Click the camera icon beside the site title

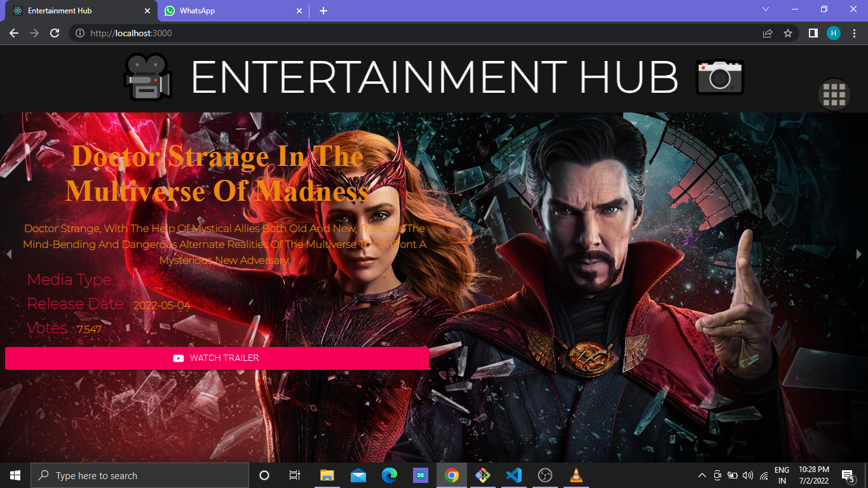[720, 76]
